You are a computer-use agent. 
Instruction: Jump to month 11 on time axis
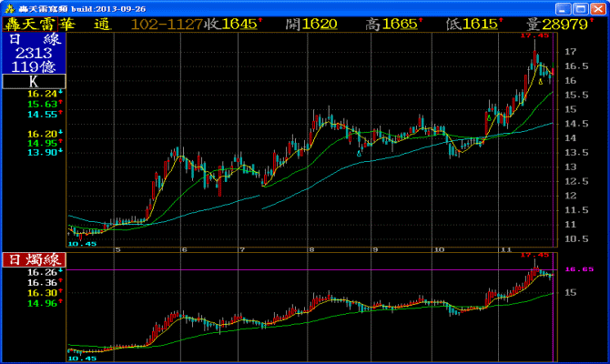(x=503, y=249)
